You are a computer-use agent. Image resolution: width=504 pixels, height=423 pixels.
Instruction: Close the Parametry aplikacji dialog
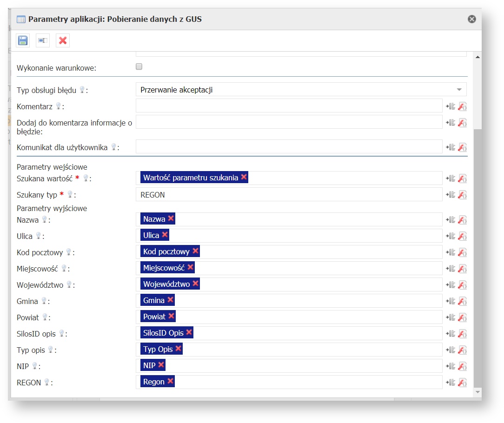(471, 19)
